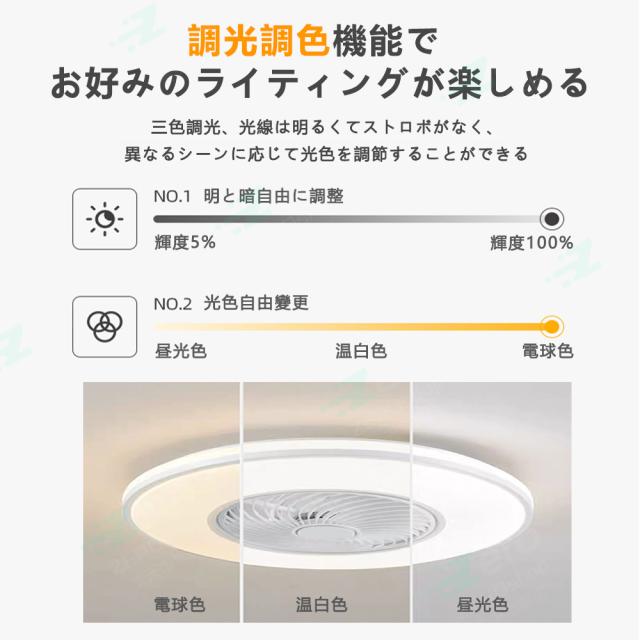640x640 pixels.
Task: Click the 電球色 label under the color slider
Action: (x=548, y=351)
